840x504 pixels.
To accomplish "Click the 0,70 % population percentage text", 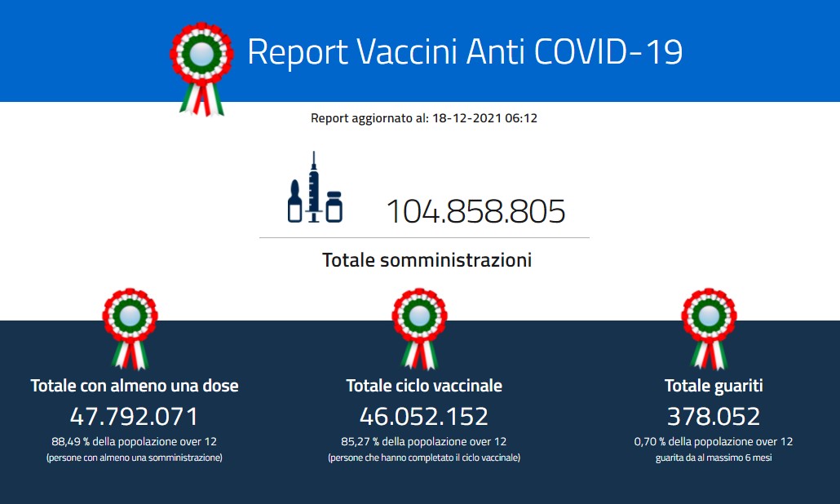I will (714, 441).
